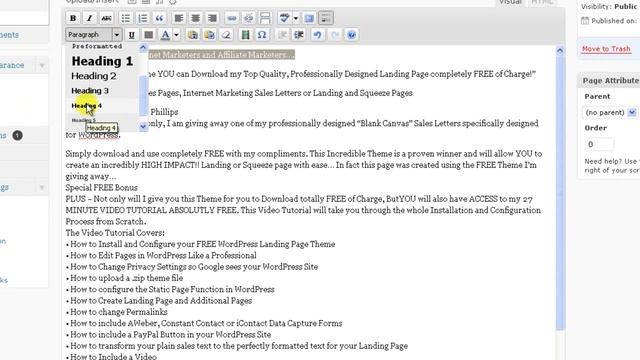The image size is (640, 360).
Task: Insert or edit a link
Action: point(231,18)
